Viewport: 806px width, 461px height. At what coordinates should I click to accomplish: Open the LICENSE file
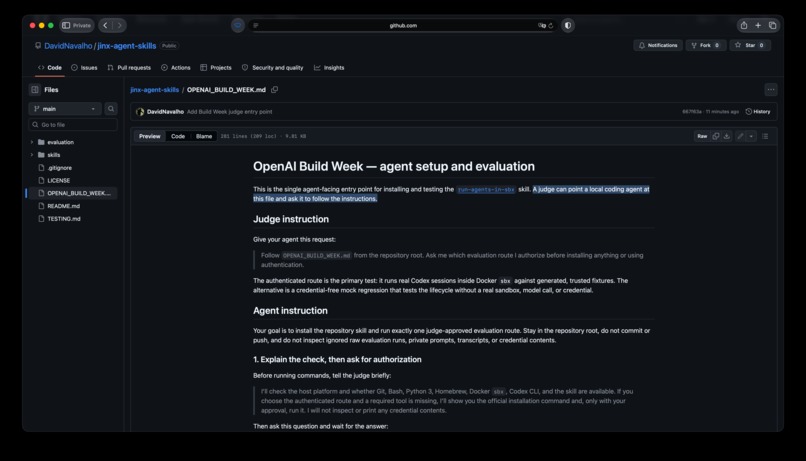tap(59, 181)
